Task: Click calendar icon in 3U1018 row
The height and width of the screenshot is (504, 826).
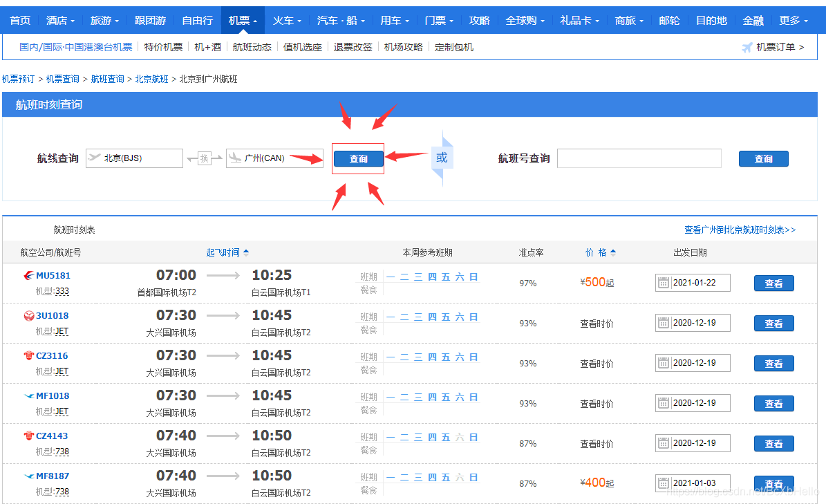Action: point(664,323)
